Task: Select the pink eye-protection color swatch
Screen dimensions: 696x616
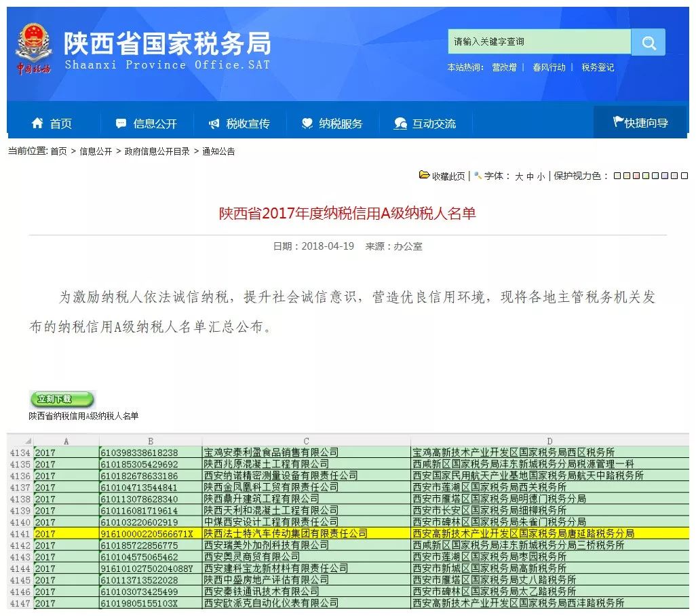Action: pos(636,176)
